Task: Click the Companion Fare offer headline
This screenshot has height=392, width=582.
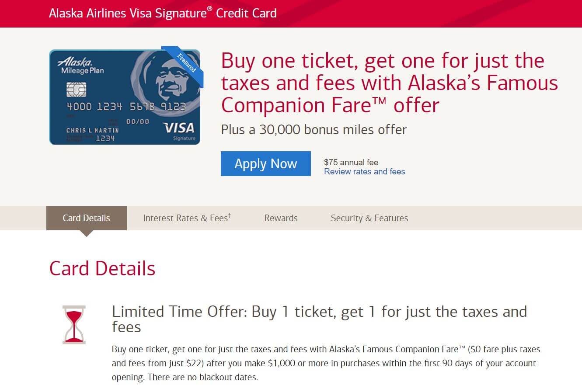Action: pos(388,83)
